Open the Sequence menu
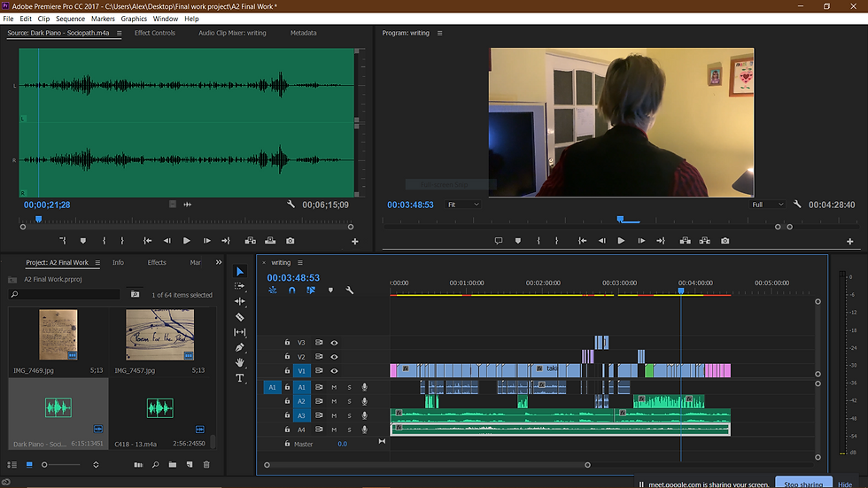The image size is (868, 488). 70,19
